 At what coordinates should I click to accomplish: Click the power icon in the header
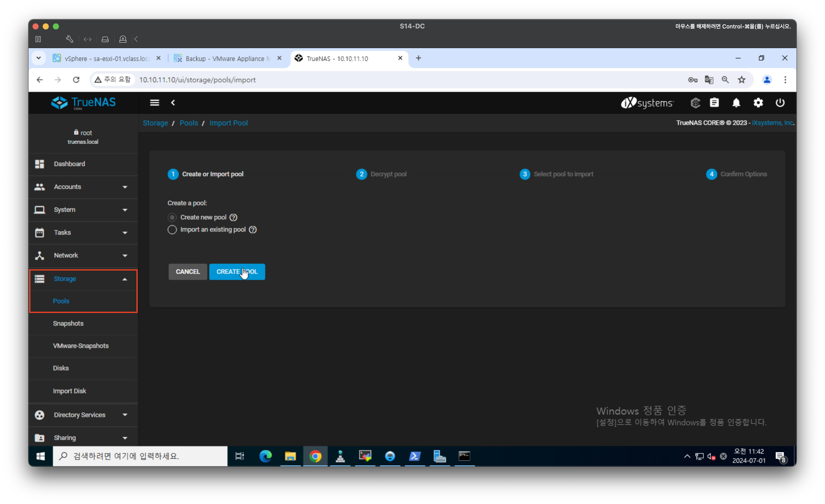point(780,103)
